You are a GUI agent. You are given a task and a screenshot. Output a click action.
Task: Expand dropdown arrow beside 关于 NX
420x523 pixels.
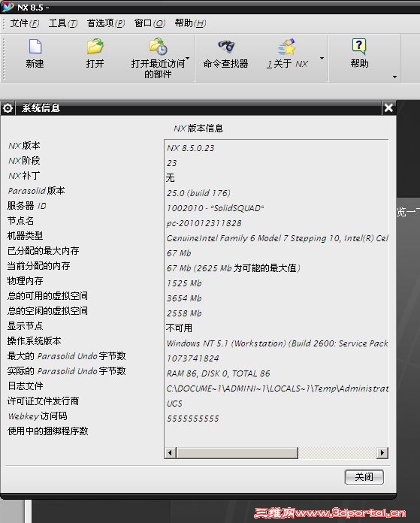[322, 59]
